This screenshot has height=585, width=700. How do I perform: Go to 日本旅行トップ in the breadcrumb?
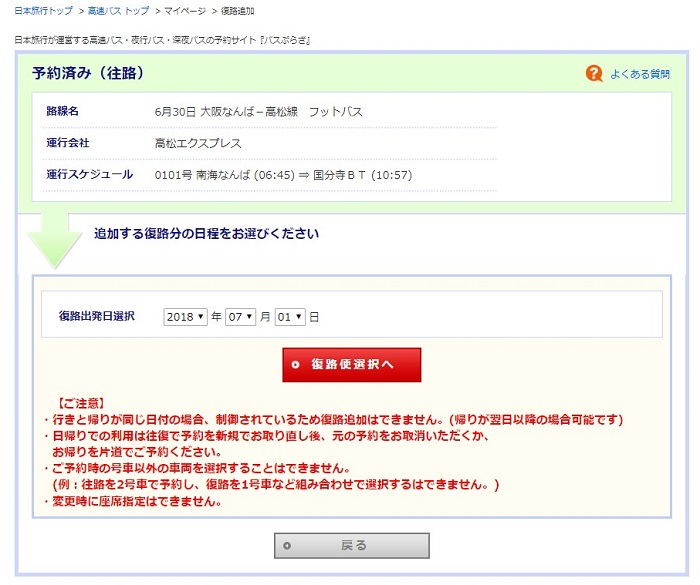click(x=43, y=11)
